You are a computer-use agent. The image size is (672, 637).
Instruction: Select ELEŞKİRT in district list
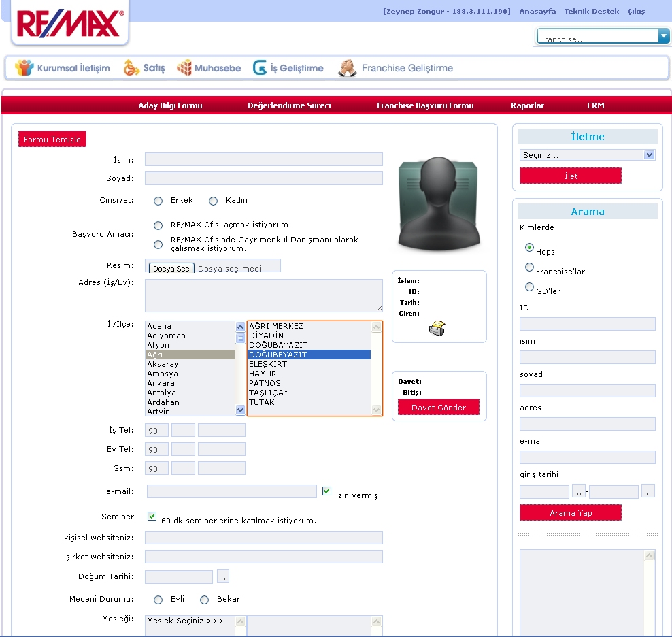309,364
